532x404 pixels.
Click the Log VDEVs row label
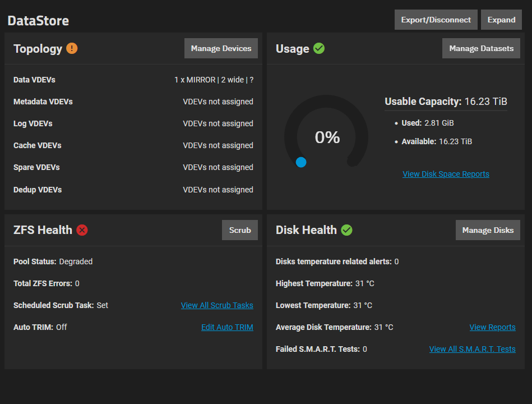(33, 123)
